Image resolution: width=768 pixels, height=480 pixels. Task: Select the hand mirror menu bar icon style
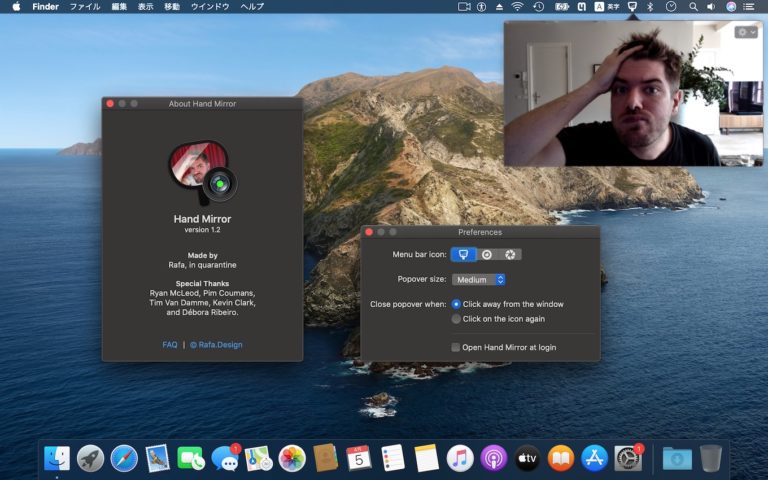point(463,254)
